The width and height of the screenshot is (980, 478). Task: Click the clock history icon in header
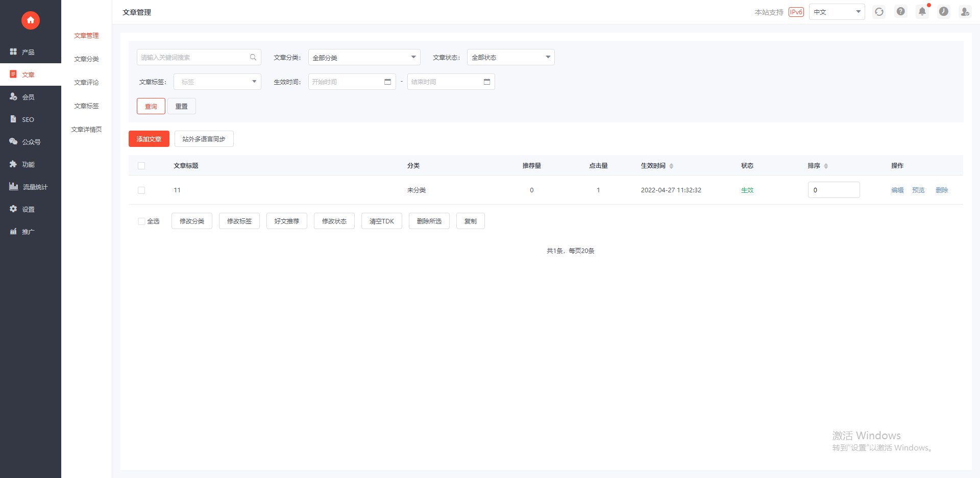click(x=944, y=11)
